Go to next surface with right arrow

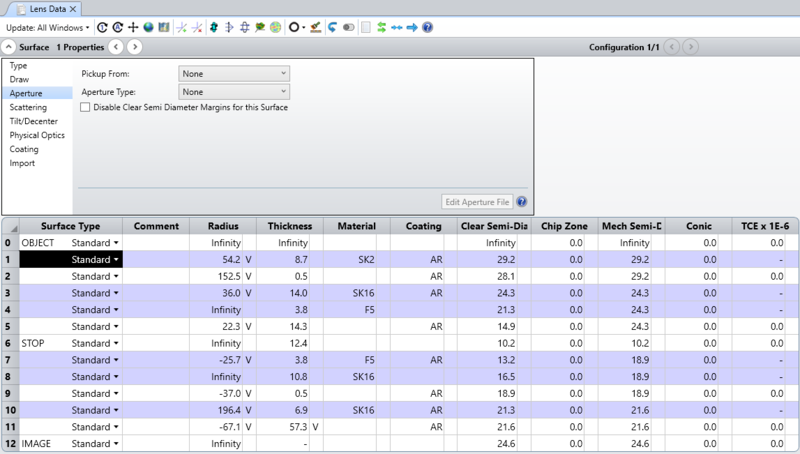[134, 47]
